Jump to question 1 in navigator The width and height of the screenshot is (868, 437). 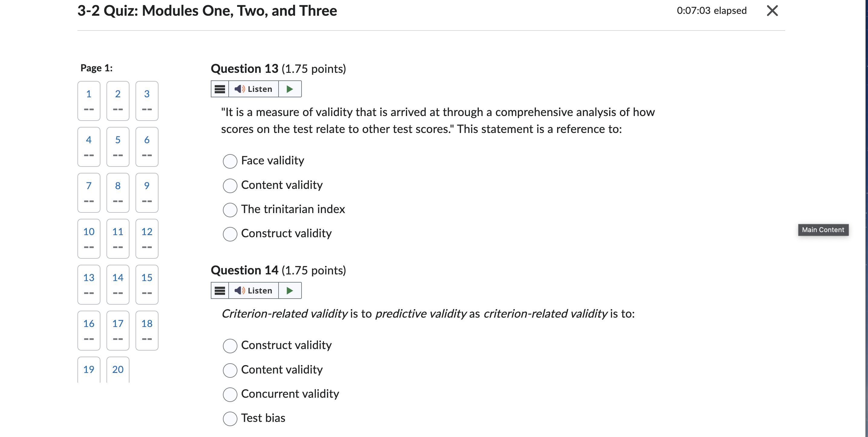89,101
